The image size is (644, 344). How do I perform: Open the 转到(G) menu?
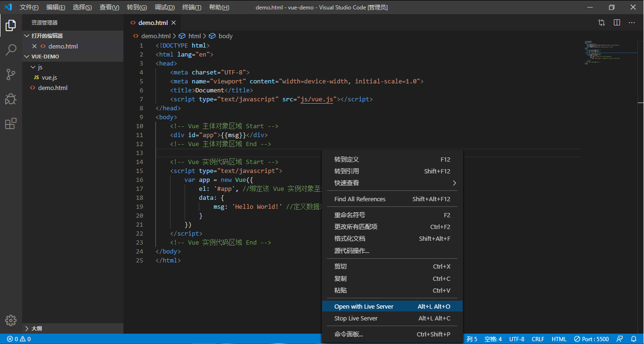tap(137, 7)
